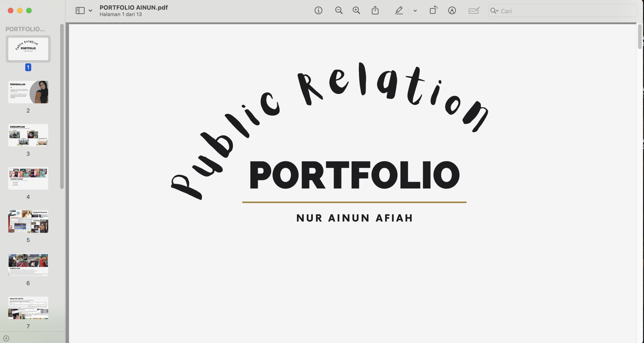Click the PORTFOLIO sidebar header label
Screen dimensions: 644x343
[25, 29]
